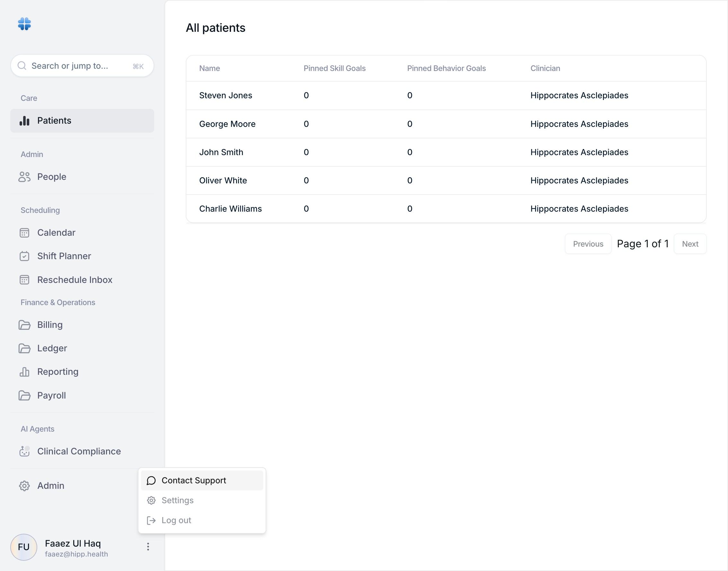
Task: Click the Previous page button
Action: coord(588,244)
